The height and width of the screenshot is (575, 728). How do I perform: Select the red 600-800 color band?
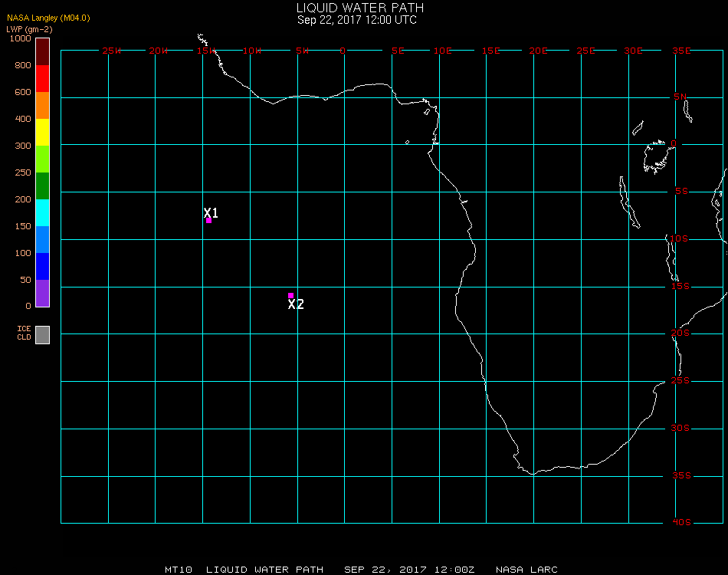point(43,78)
